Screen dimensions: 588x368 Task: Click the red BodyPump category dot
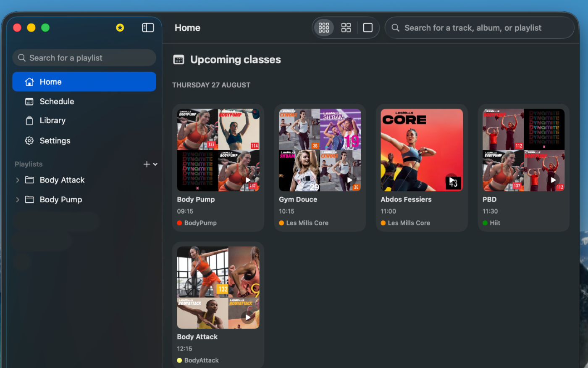[x=179, y=223]
